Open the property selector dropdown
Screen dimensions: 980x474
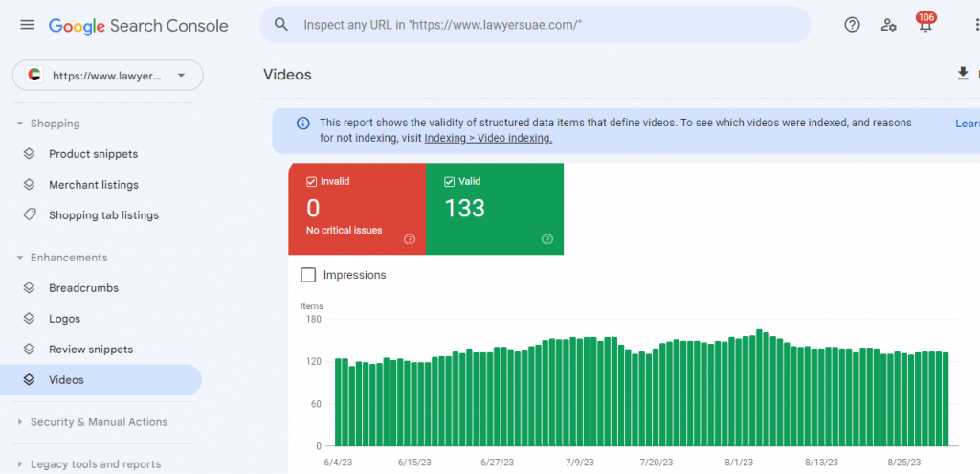point(108,76)
